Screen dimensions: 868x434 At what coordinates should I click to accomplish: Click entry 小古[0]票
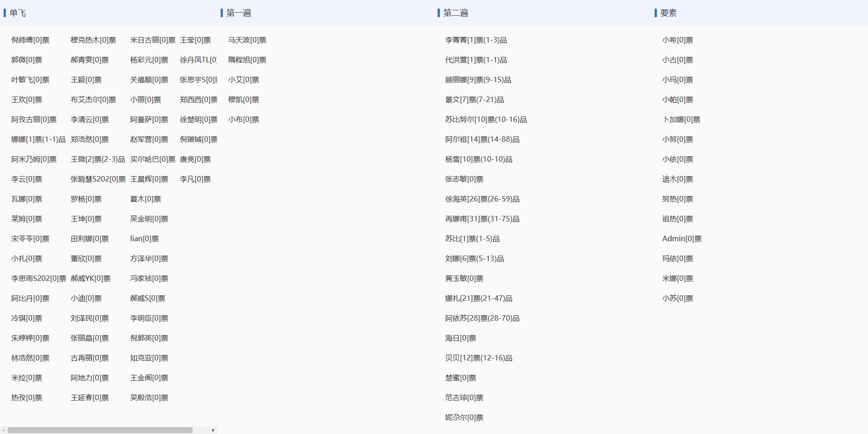[x=678, y=60]
